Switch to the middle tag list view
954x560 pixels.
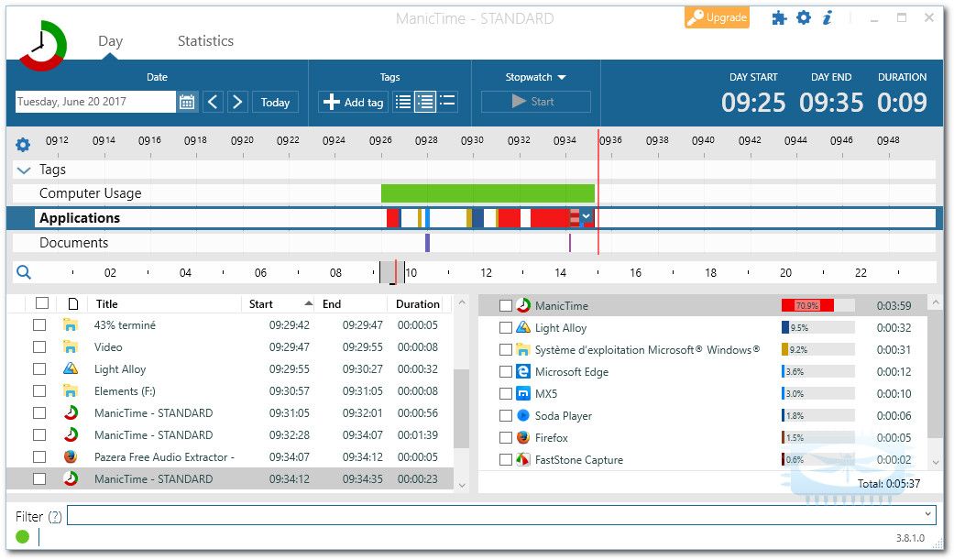click(x=424, y=101)
